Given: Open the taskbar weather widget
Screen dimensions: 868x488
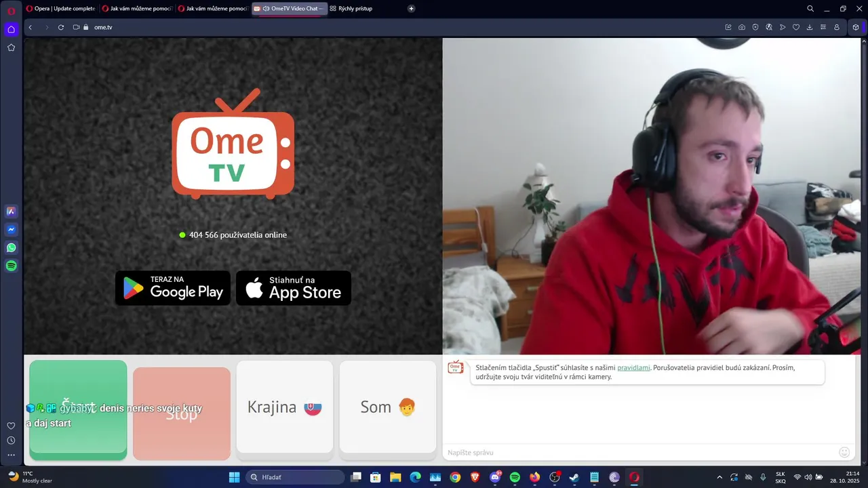Looking at the screenshot, I should 30,477.
